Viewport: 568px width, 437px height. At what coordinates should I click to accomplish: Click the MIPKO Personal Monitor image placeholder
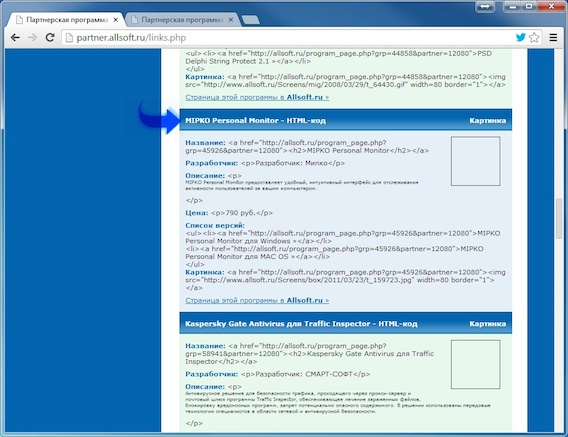475,161
